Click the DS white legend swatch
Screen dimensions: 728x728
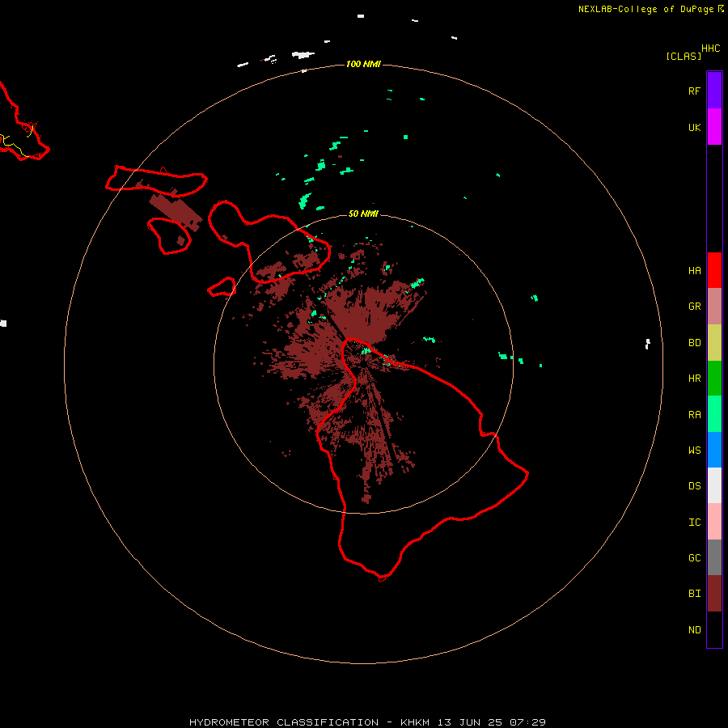point(714,485)
